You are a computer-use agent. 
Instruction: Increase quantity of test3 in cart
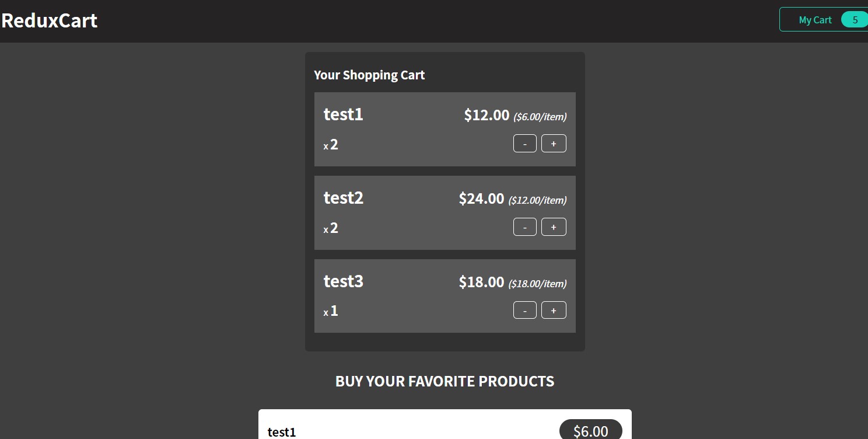coord(553,310)
